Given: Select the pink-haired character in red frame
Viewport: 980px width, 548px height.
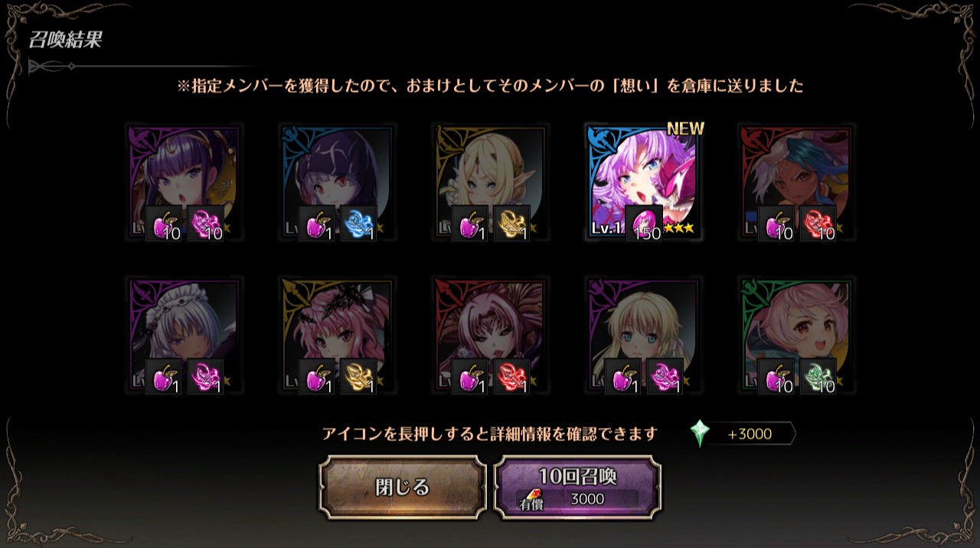Looking at the screenshot, I should pos(490,335).
